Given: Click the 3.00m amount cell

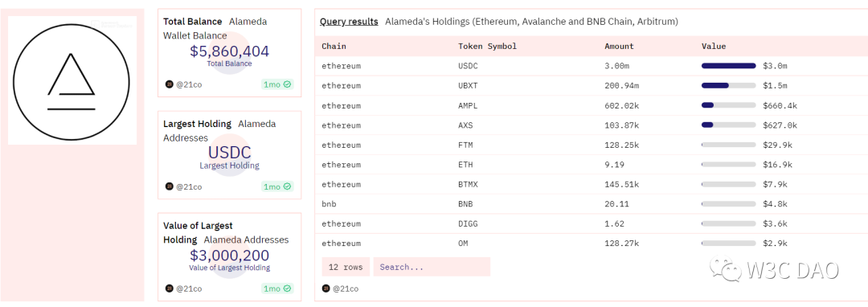Looking at the screenshot, I should 616,66.
